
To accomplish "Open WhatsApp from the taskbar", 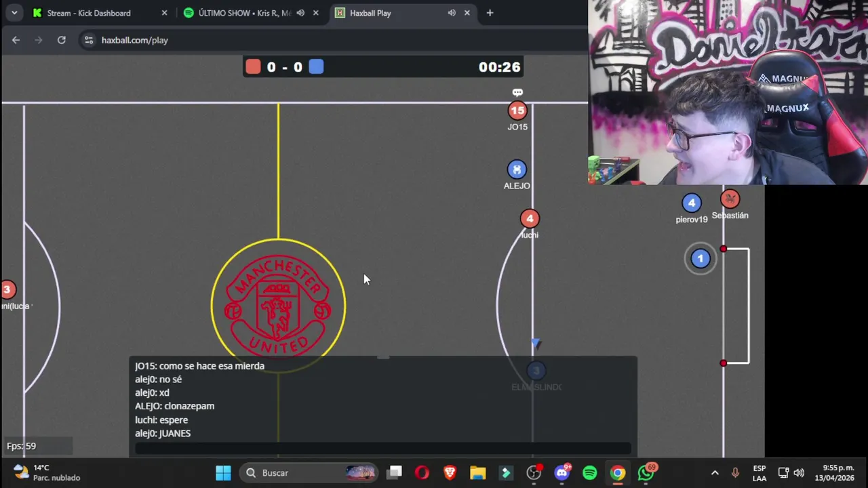I will click(646, 472).
